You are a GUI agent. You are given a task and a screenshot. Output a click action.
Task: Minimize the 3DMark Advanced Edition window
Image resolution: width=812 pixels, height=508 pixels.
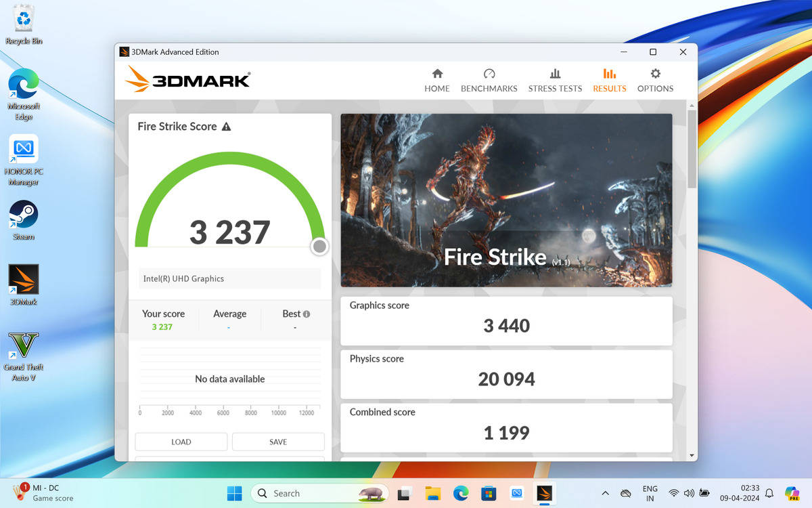click(x=623, y=51)
